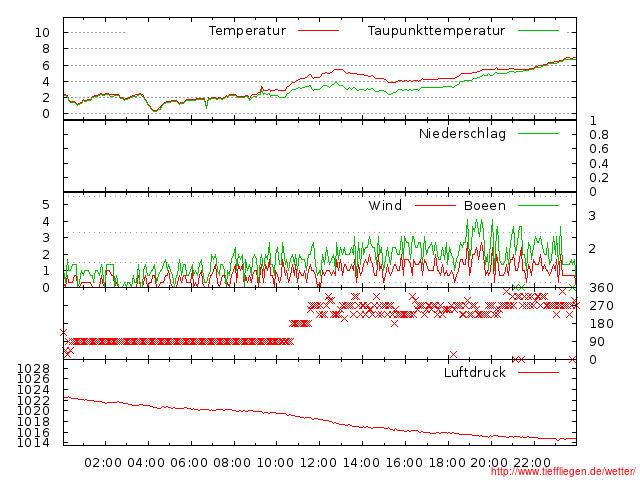Click the 22:00 time axis label
640x480 pixels.
tap(532, 463)
